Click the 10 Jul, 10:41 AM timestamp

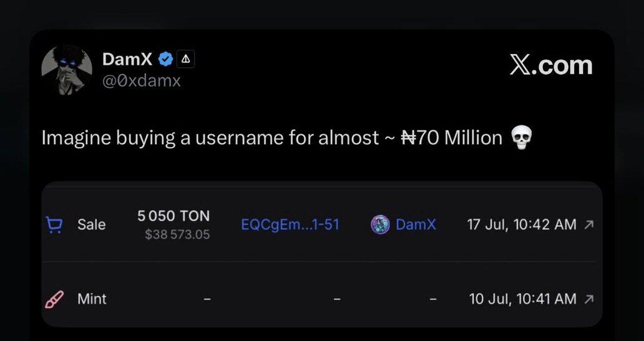[x=522, y=299]
